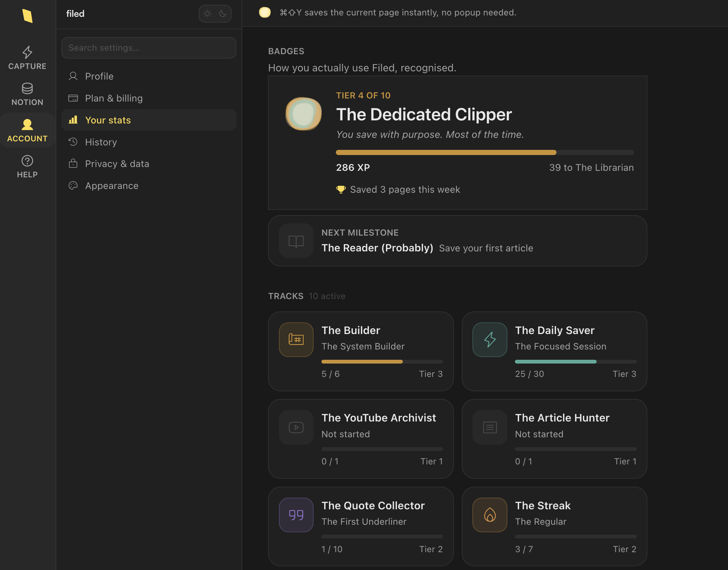Click The Streak track title

543,506
